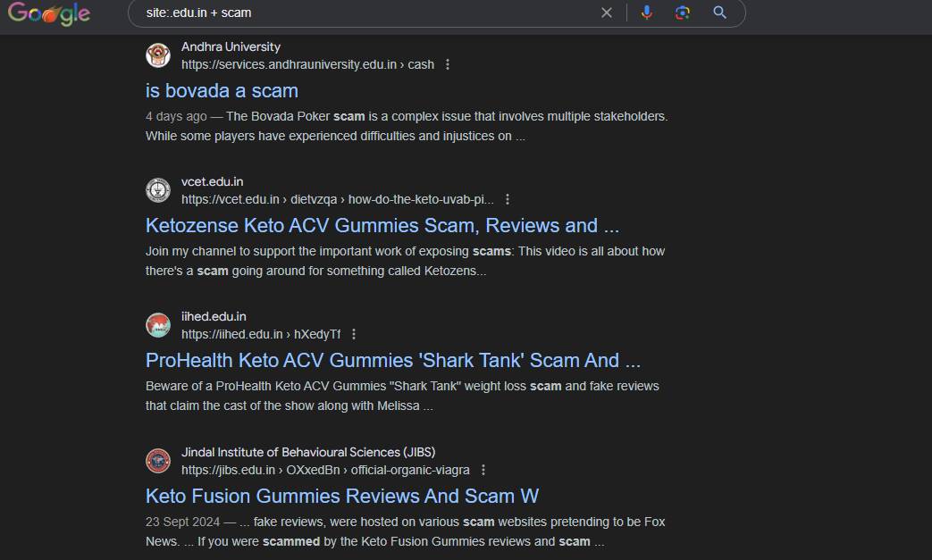The height and width of the screenshot is (560, 932).
Task: Click the Andhra University favicon
Action: [x=158, y=55]
